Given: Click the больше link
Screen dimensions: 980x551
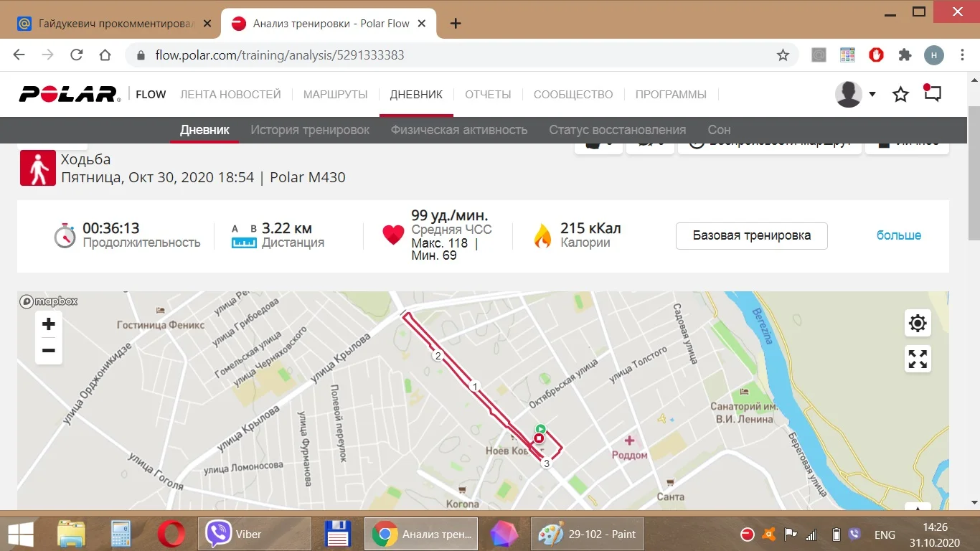Looking at the screenshot, I should click(899, 235).
